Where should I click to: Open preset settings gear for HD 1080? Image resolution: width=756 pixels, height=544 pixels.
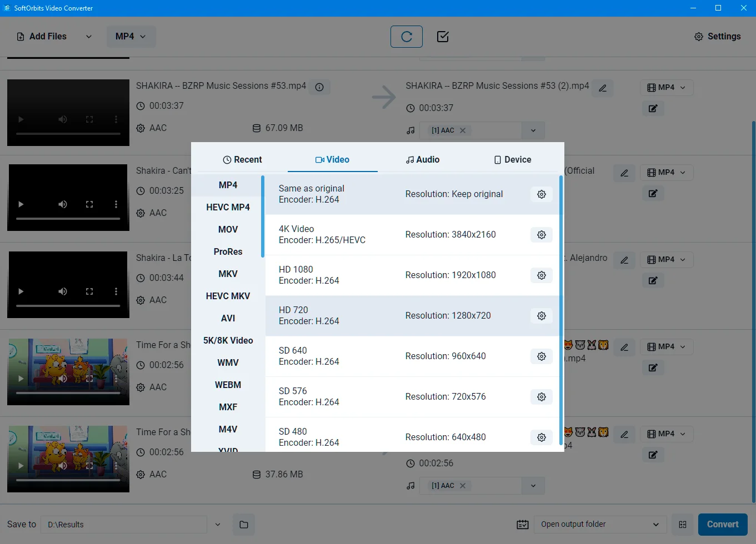point(541,275)
